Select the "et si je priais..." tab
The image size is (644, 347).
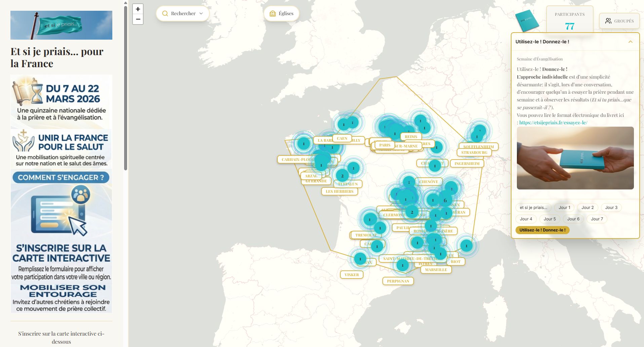pyautogui.click(x=533, y=208)
